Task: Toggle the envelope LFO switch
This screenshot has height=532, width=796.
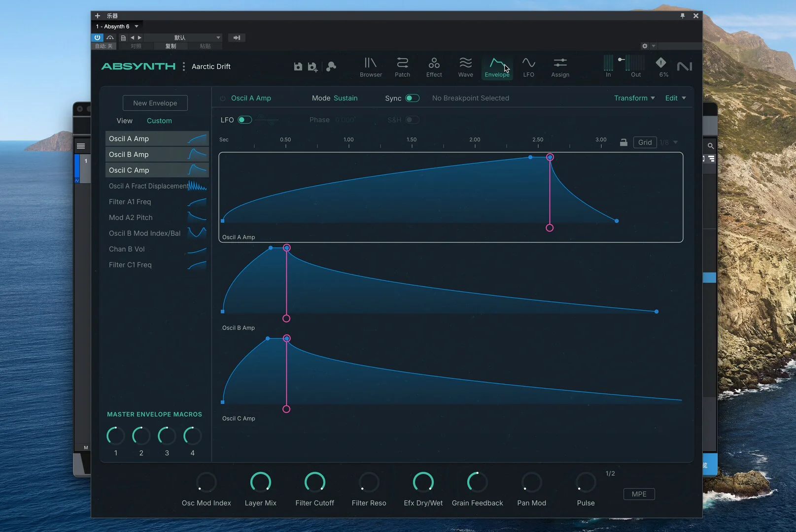Action: point(244,120)
